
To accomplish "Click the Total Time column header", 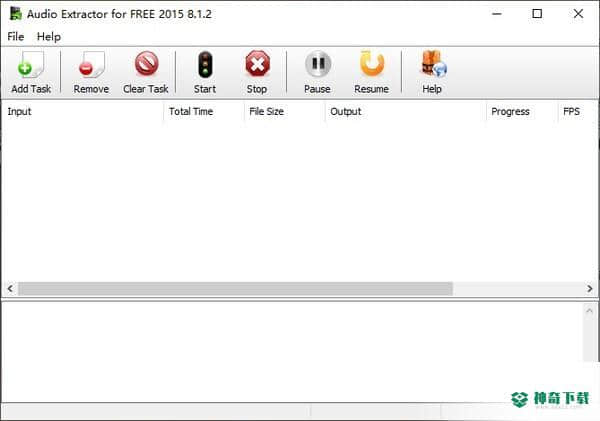I will pyautogui.click(x=204, y=111).
